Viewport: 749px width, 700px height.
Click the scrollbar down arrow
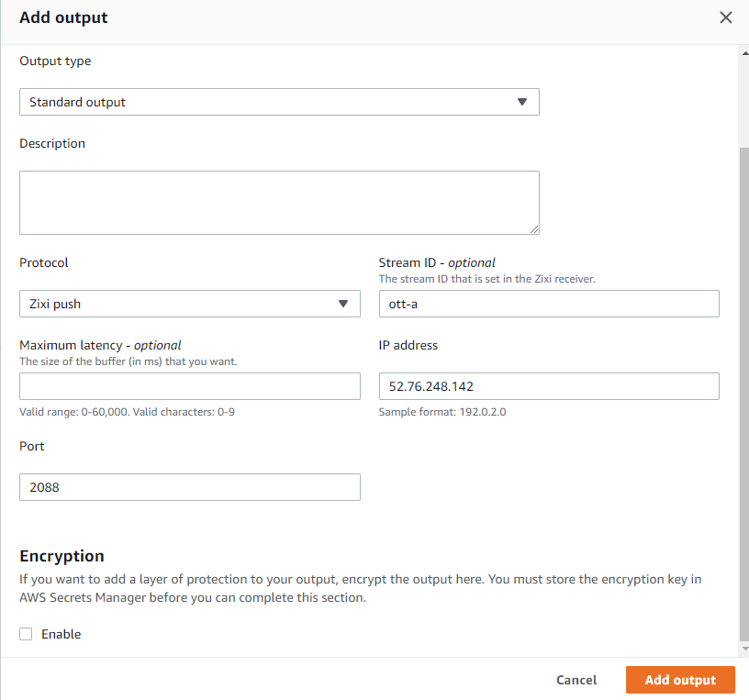coord(743,649)
